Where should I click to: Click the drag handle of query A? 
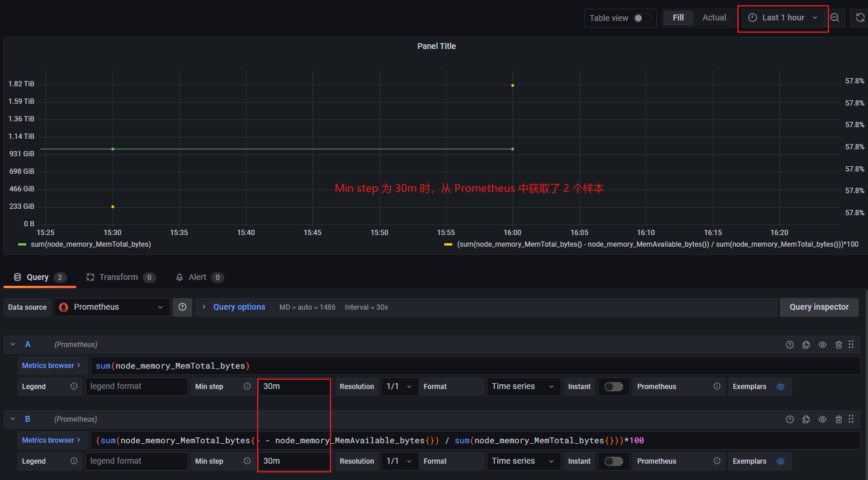[x=851, y=345]
